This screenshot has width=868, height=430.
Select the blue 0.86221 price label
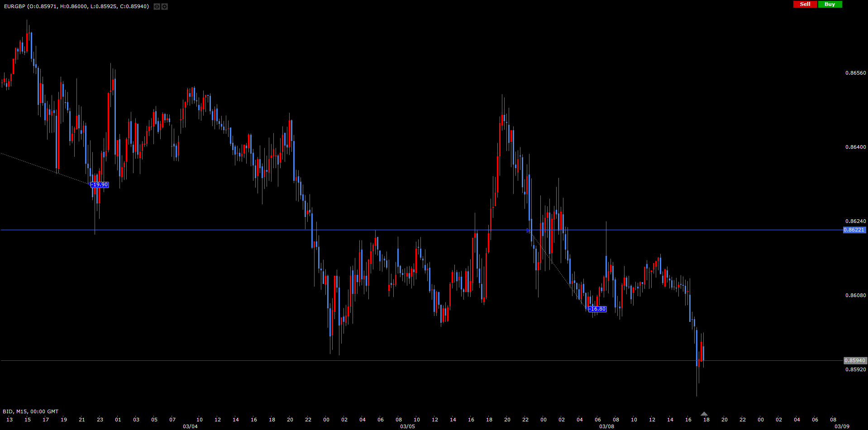pyautogui.click(x=854, y=230)
